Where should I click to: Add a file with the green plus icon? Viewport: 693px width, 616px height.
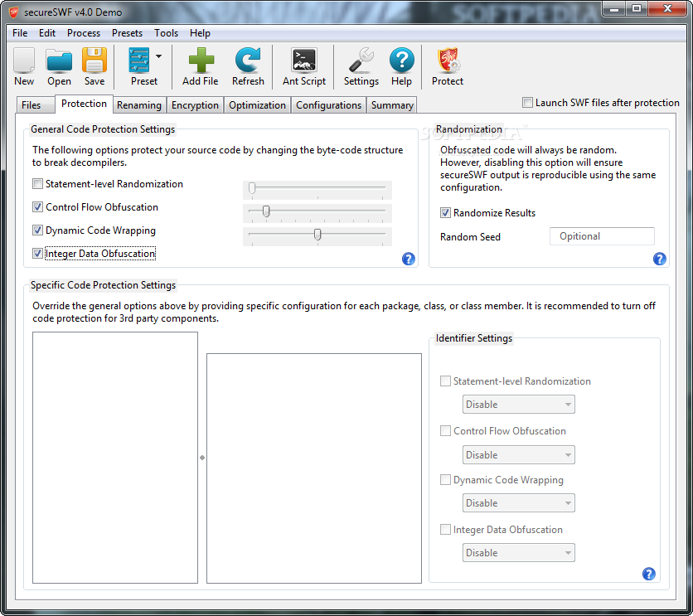[201, 61]
